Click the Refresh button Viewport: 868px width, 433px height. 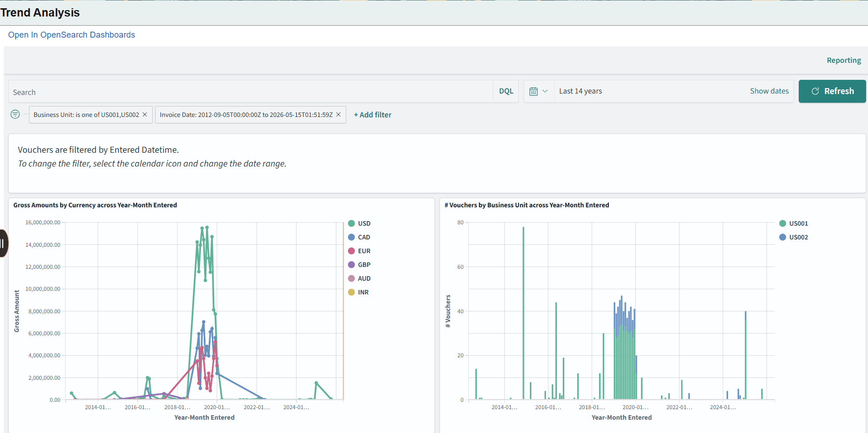coord(832,91)
